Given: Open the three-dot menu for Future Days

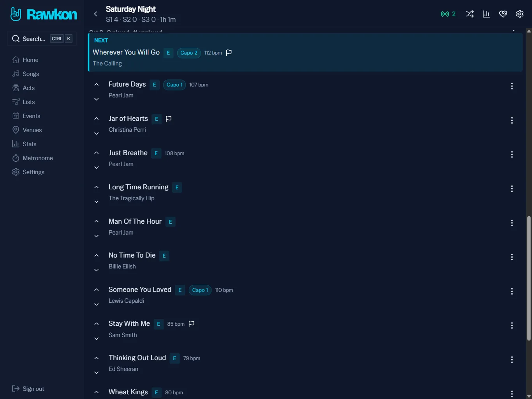Looking at the screenshot, I should (x=512, y=86).
